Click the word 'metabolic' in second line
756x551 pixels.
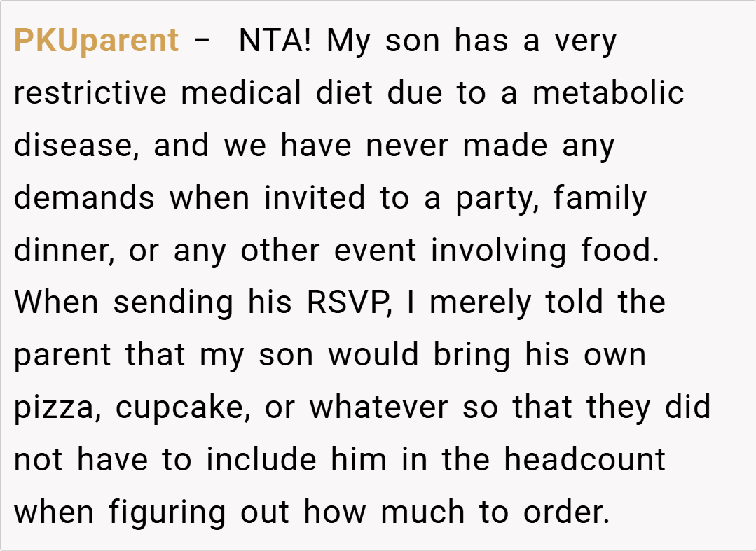608,93
